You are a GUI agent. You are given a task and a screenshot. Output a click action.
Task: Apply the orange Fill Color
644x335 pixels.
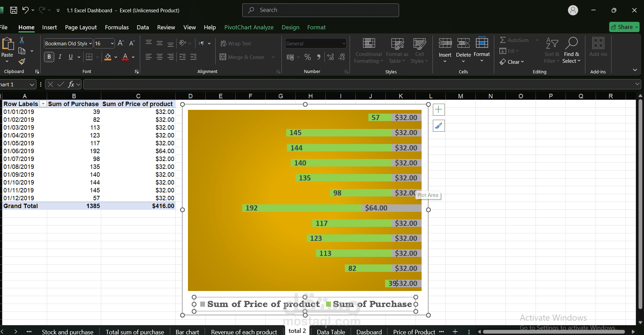tap(108, 57)
